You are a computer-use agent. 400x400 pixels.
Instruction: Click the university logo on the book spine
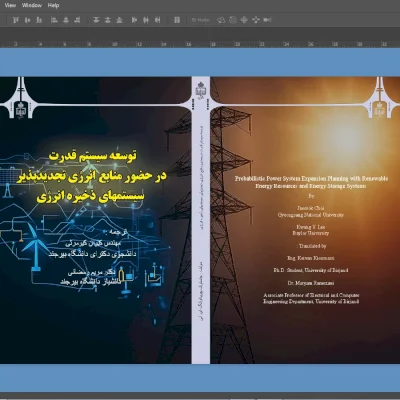[x=201, y=90]
